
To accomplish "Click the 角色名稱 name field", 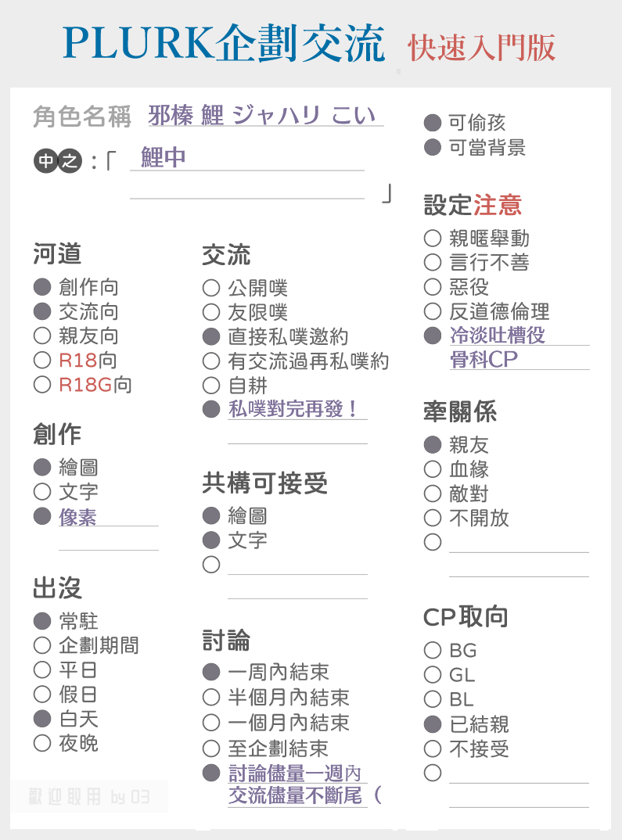I will 266,115.
